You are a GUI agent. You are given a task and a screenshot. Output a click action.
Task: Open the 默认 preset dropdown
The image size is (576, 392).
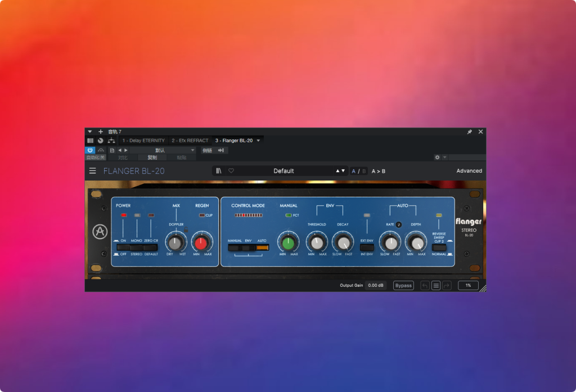pos(163,150)
